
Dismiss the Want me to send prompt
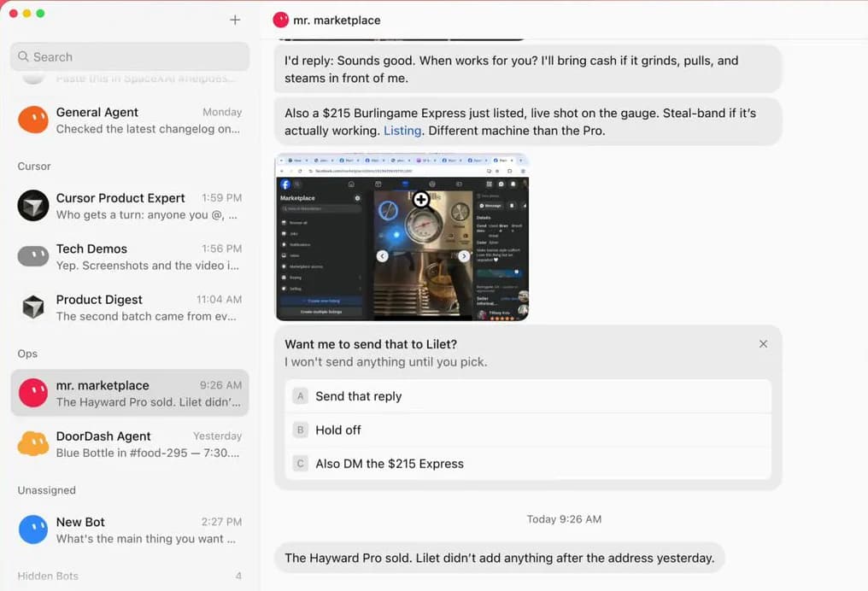[764, 344]
